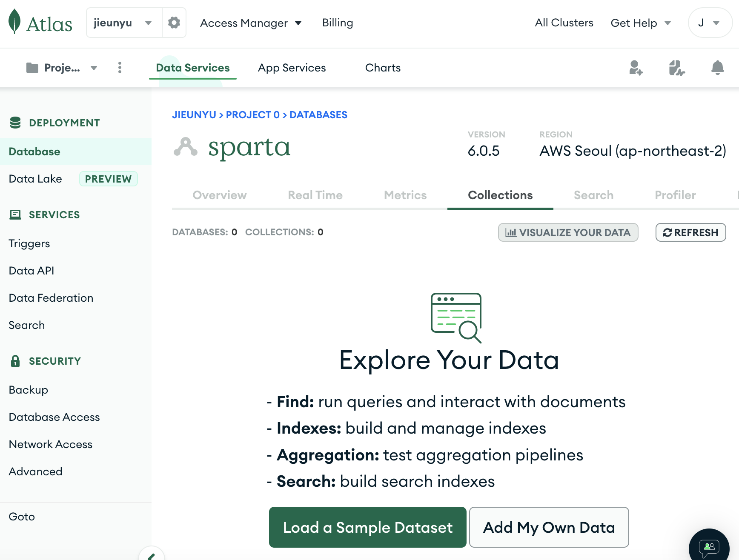Open Data Federation in the sidebar
The image size is (739, 560).
[x=51, y=298]
